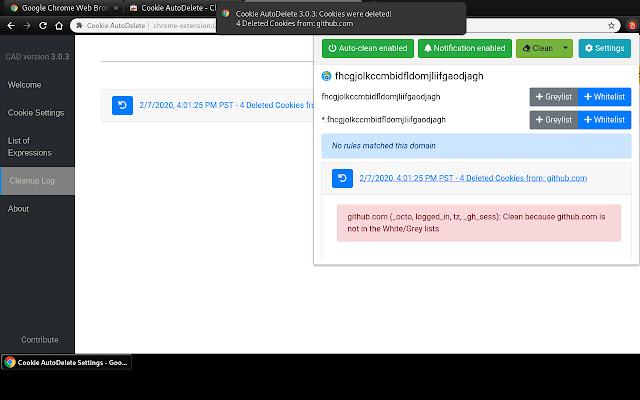640x400 pixels.
Task: Open Settings from the popup
Action: 604,48
